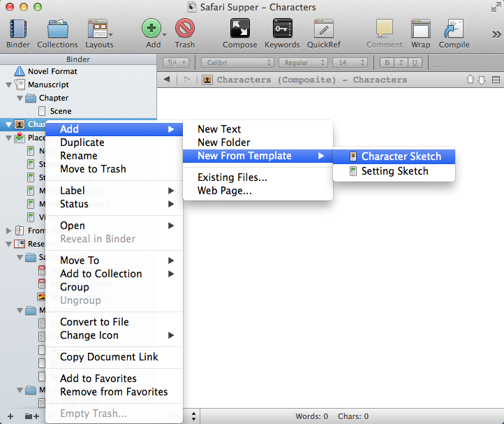
Task: Open the Layouts dropdown arrow
Action: click(x=110, y=34)
